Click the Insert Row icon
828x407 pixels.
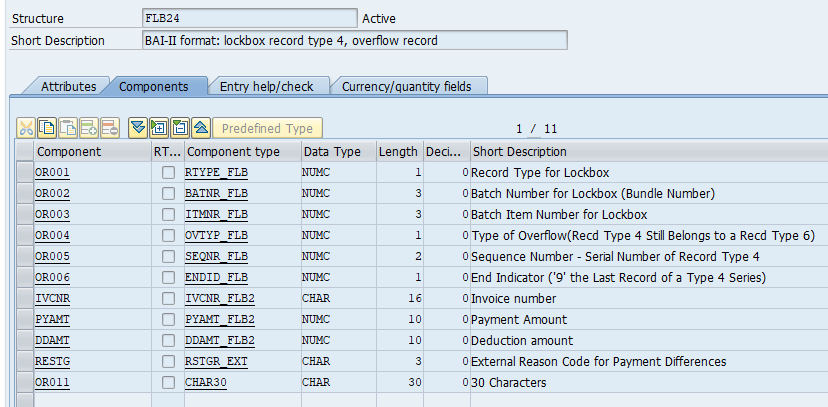tap(89, 128)
